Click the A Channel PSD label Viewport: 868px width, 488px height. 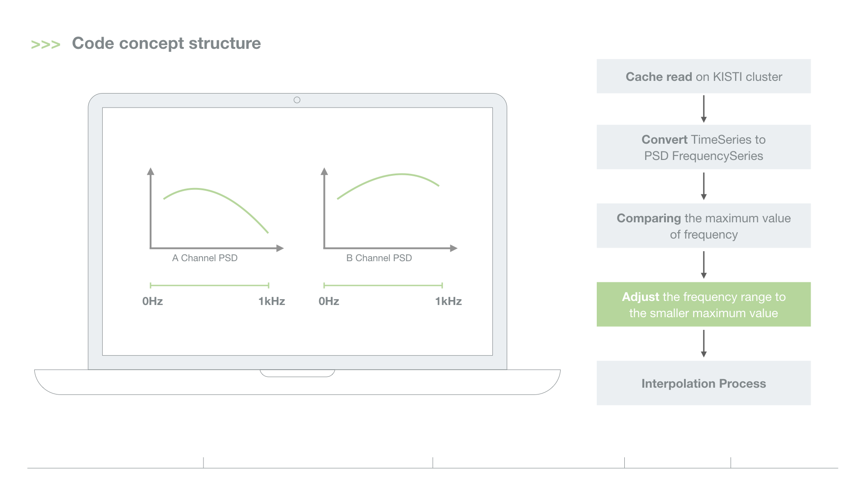coord(205,258)
